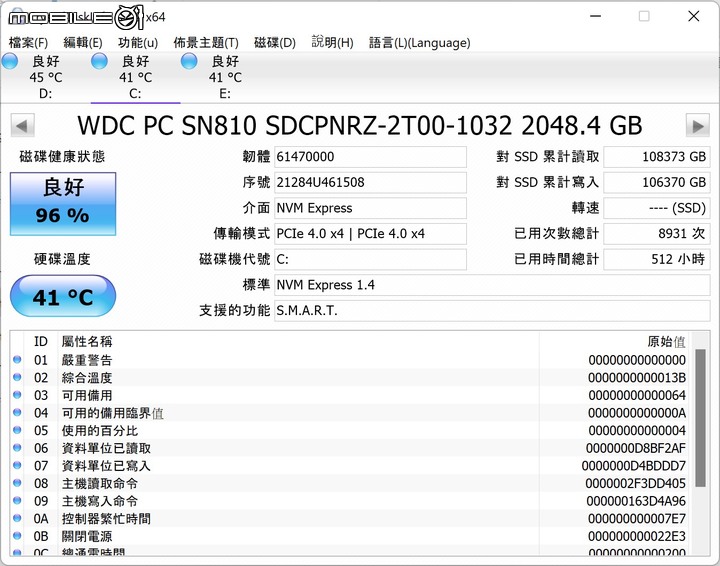Viewport: 720px width, 566px height.
Task: Click the disk title WDC PC SN810
Action: pyautogui.click(x=360, y=126)
